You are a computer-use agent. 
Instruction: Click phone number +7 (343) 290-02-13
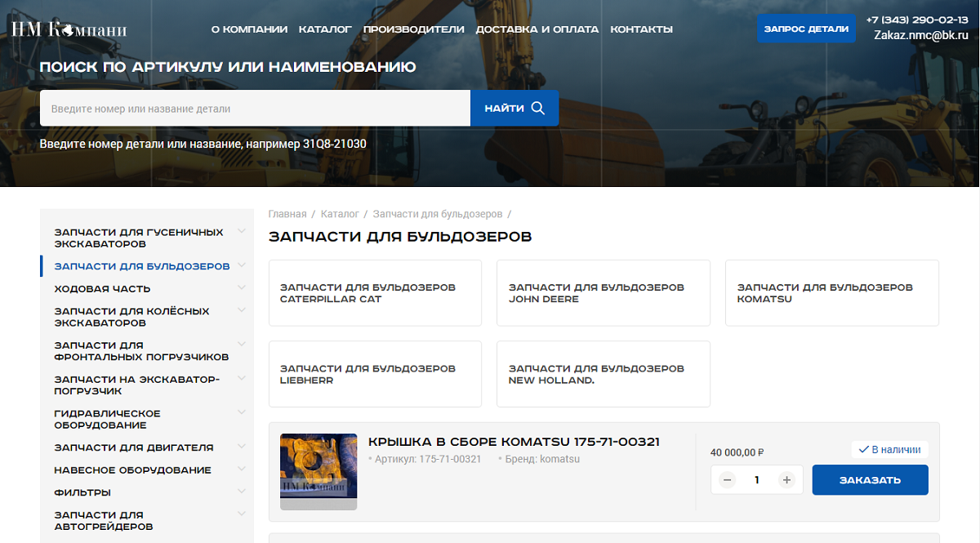point(917,20)
